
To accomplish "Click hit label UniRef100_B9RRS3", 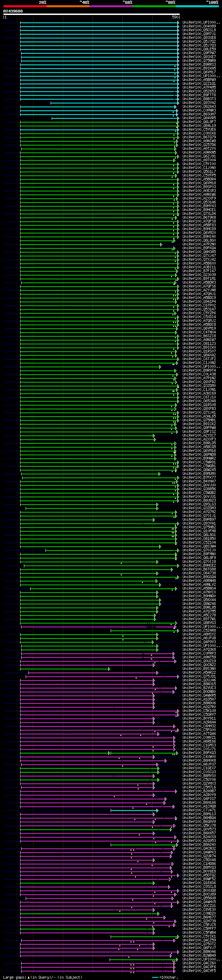I will [x=199, y=64].
